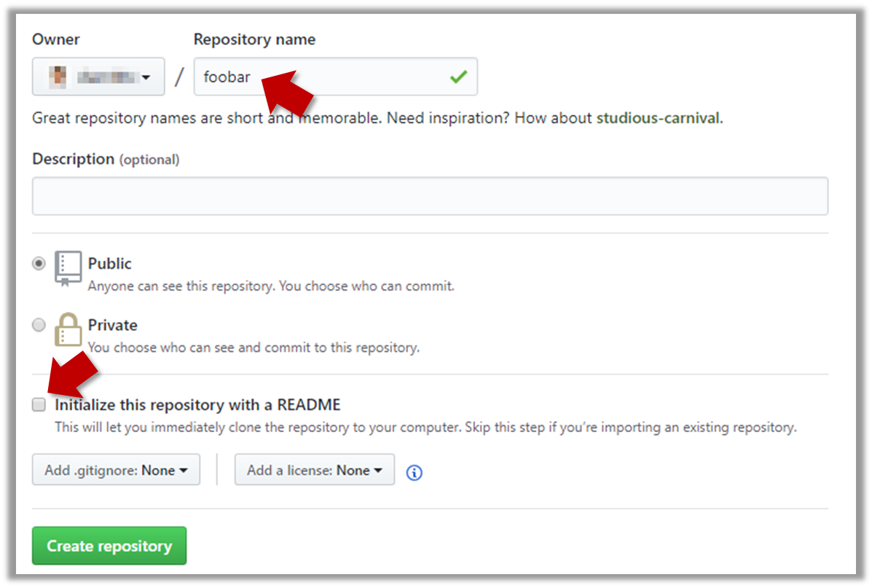Click the blue license info icon

coord(414,472)
